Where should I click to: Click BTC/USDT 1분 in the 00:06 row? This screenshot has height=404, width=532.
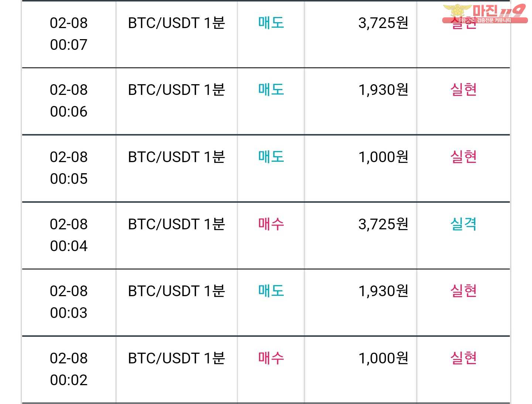(176, 90)
